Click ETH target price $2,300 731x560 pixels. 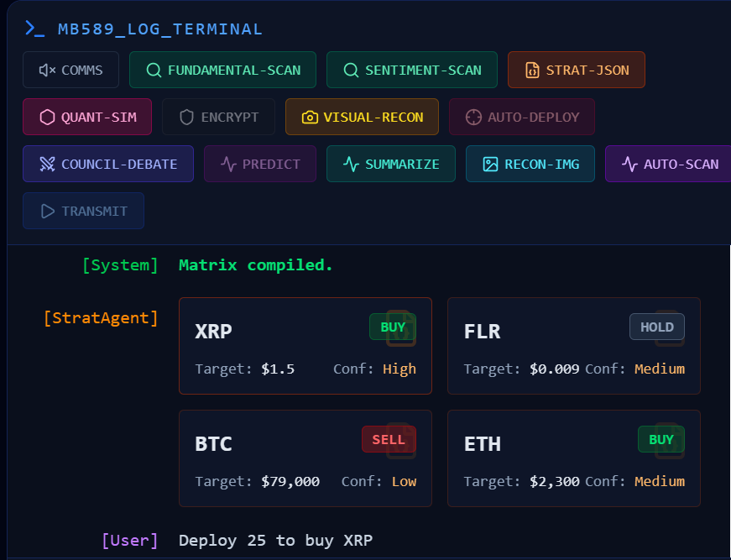[554, 482]
